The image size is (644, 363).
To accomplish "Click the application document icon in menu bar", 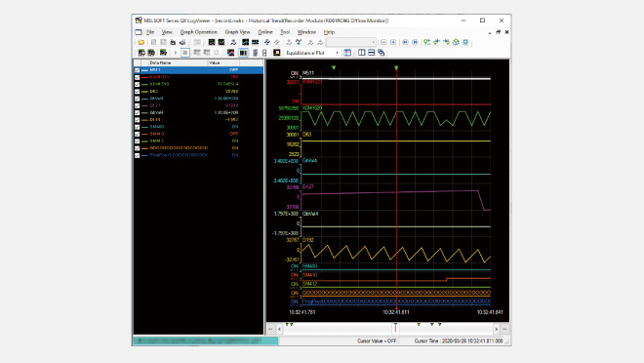I will pos(139,32).
